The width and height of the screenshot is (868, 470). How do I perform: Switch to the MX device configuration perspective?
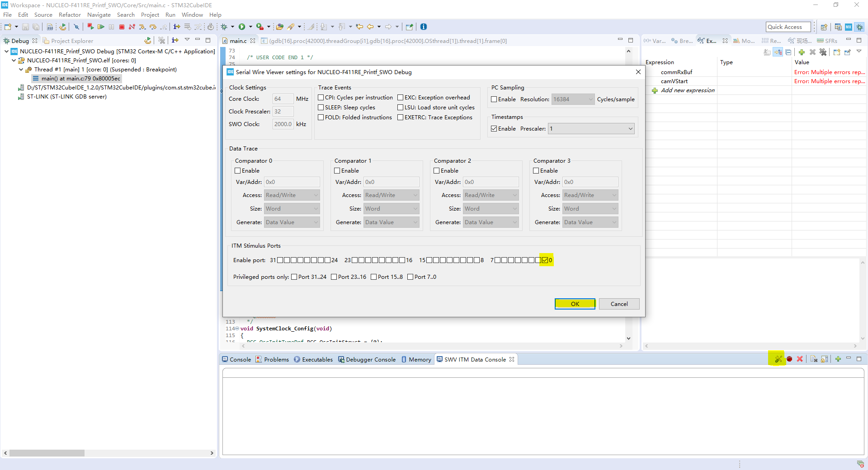pyautogui.click(x=849, y=27)
